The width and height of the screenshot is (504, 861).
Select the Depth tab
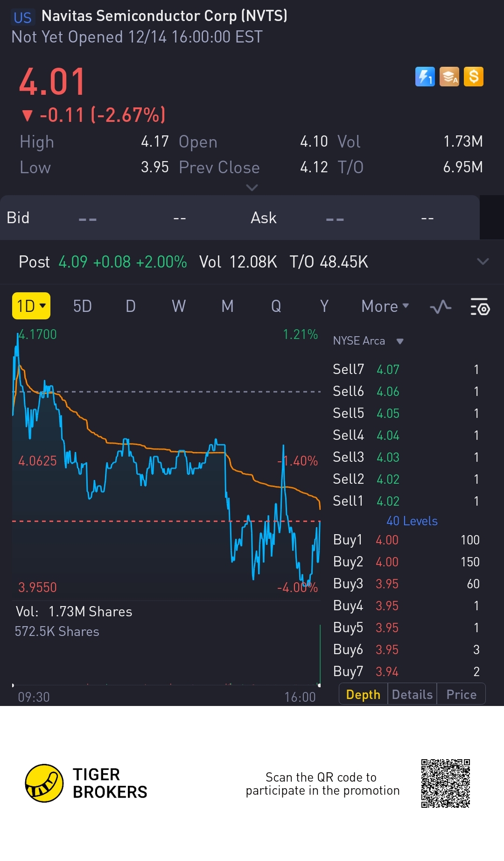click(363, 694)
